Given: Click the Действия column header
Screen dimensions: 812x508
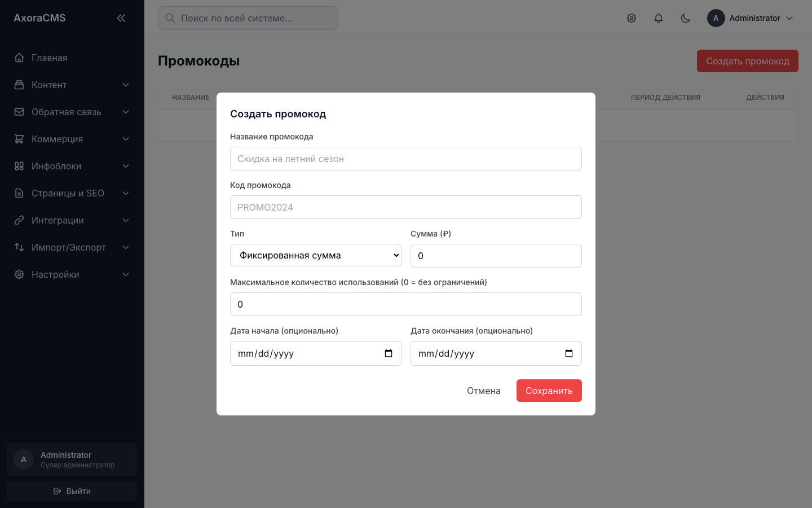Looking at the screenshot, I should (765, 98).
